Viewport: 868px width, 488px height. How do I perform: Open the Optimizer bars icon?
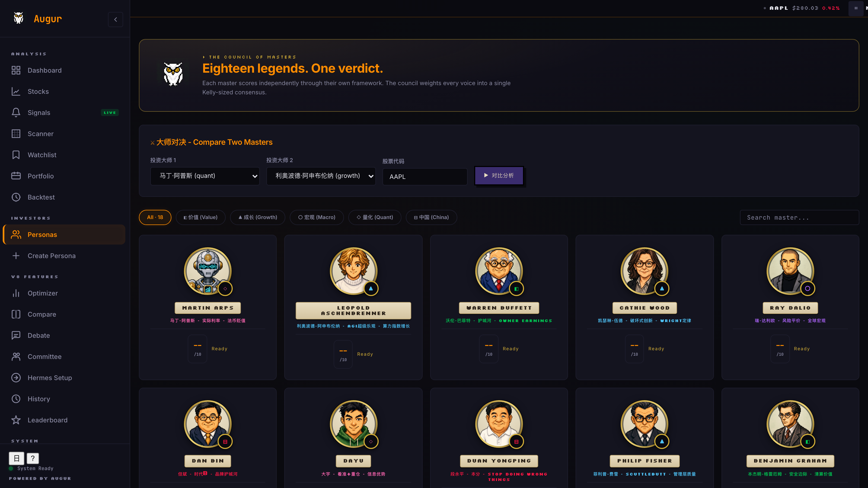coord(16,293)
